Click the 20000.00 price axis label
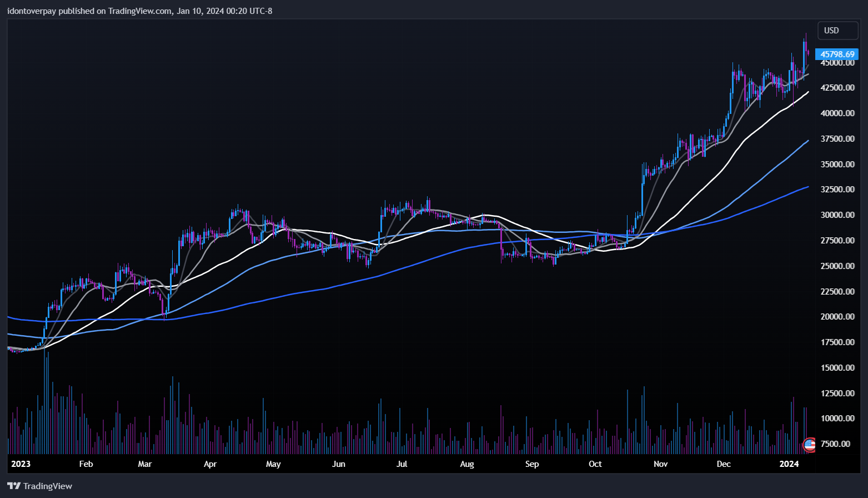The width and height of the screenshot is (868, 498). click(837, 317)
